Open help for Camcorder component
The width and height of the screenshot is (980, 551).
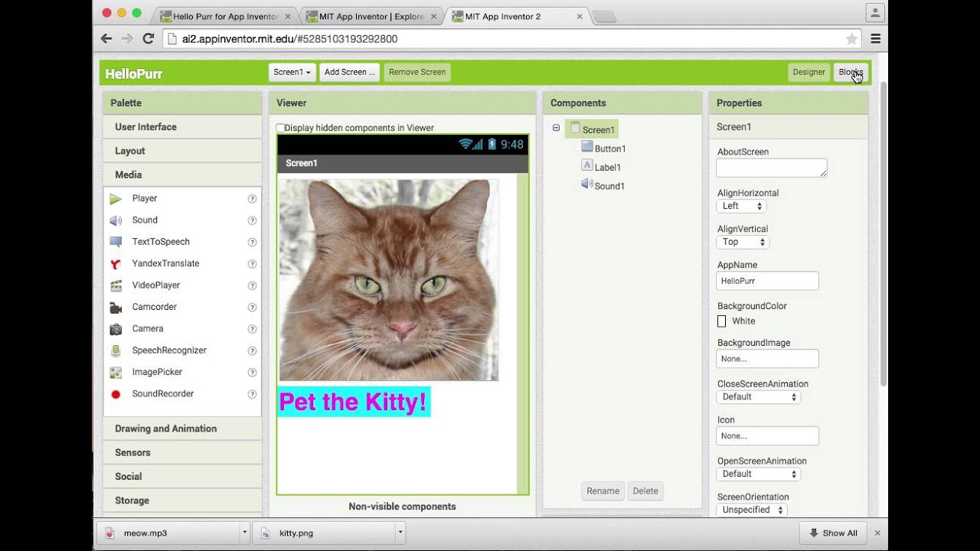[252, 307]
